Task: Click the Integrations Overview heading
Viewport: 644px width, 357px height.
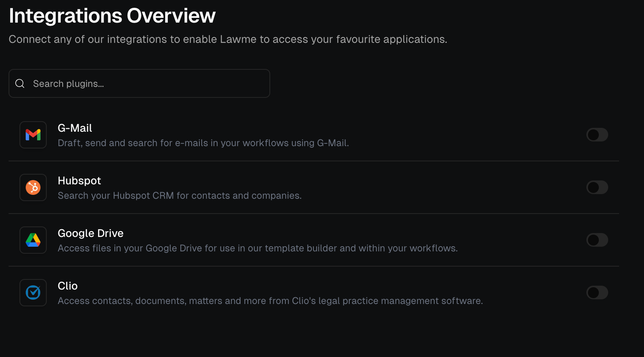Action: pyautogui.click(x=112, y=16)
